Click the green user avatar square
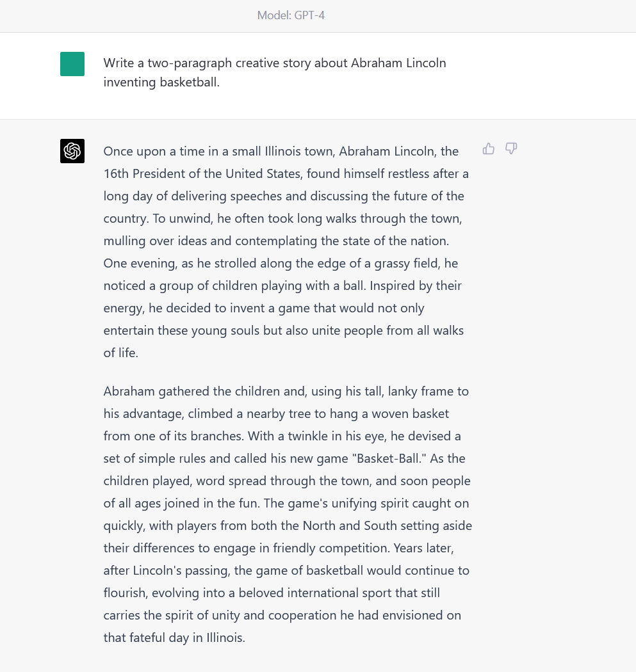The height and width of the screenshot is (672, 636). click(x=72, y=64)
